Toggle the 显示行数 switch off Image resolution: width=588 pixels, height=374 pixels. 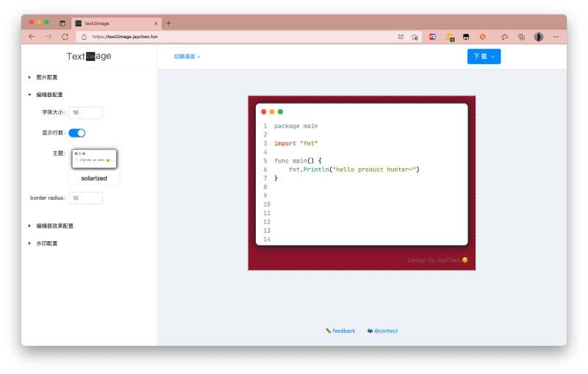point(77,133)
